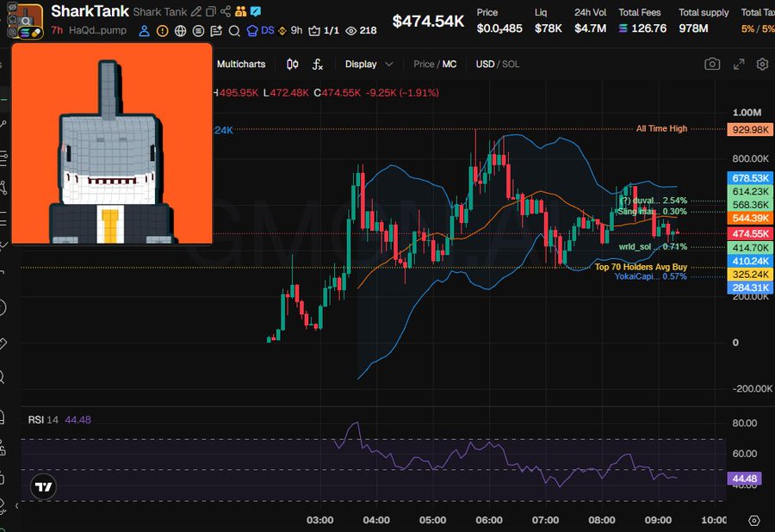Click the speech bubble with sparkle icon
The image size is (775, 532).
[216, 31]
